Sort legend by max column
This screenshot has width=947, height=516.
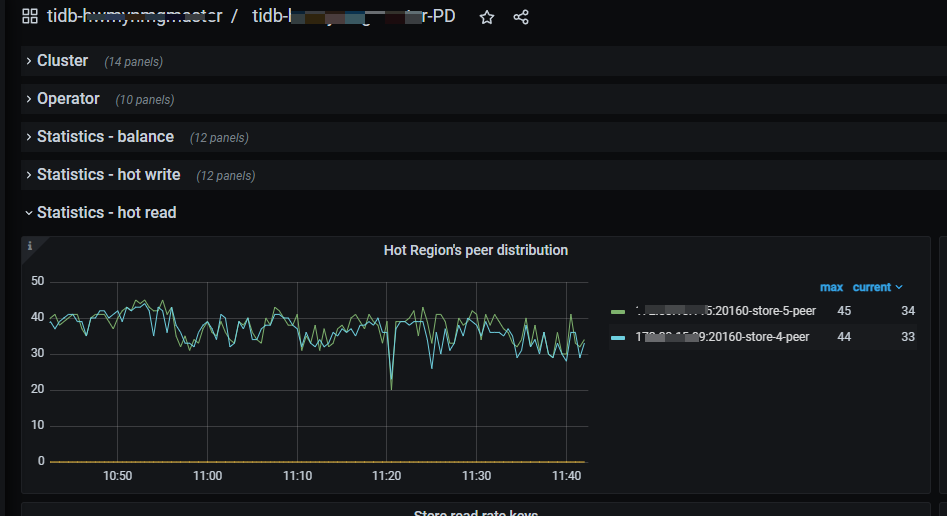(831, 288)
